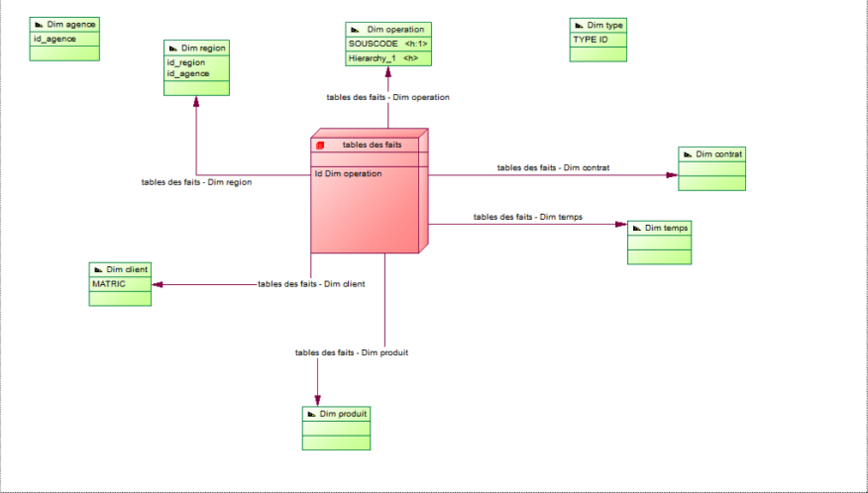Select id_agence attribute in Dim region
868x493 pixels.
pos(188,73)
